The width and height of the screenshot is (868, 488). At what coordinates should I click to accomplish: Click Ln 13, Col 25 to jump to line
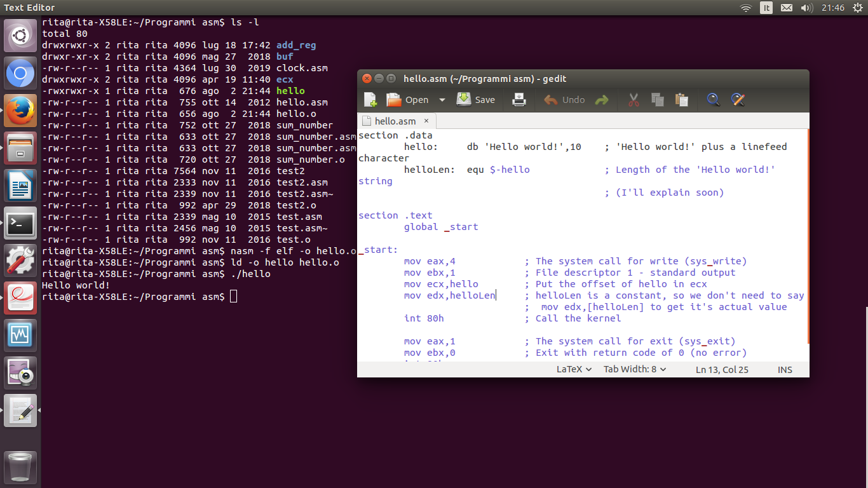point(722,369)
